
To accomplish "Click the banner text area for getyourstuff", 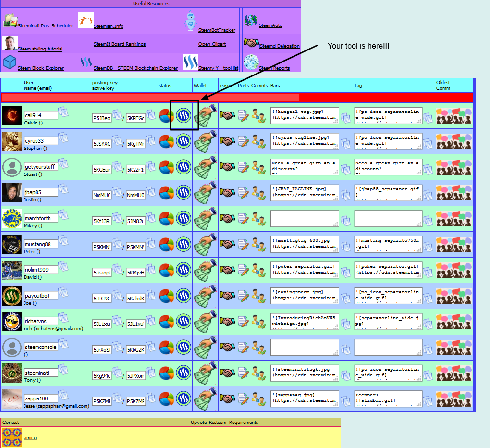I will pyautogui.click(x=305, y=167).
